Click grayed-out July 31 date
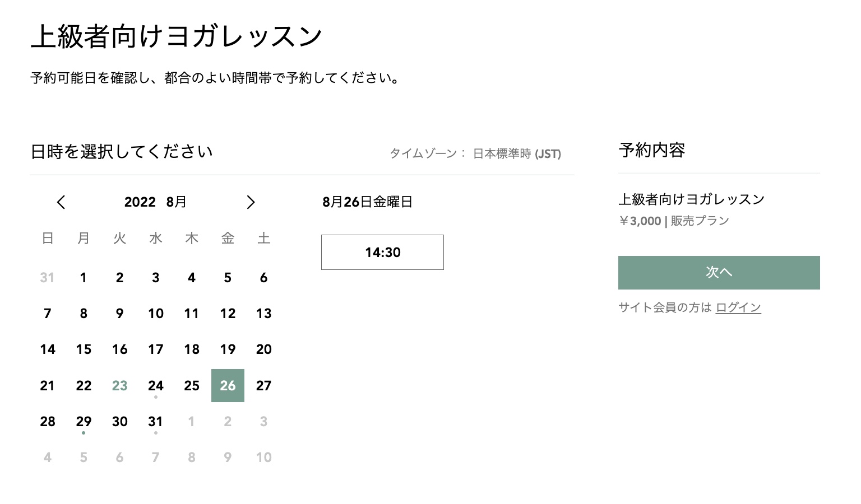 coord(48,278)
